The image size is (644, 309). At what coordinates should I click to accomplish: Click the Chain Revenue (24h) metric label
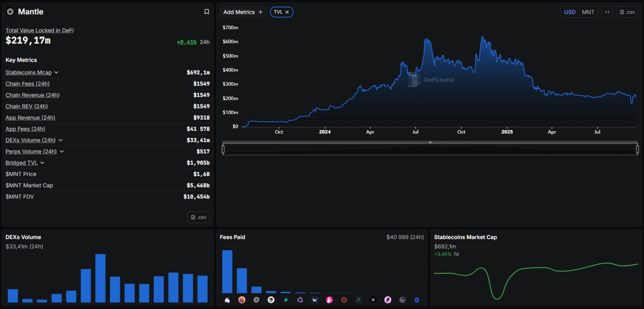(x=33, y=95)
